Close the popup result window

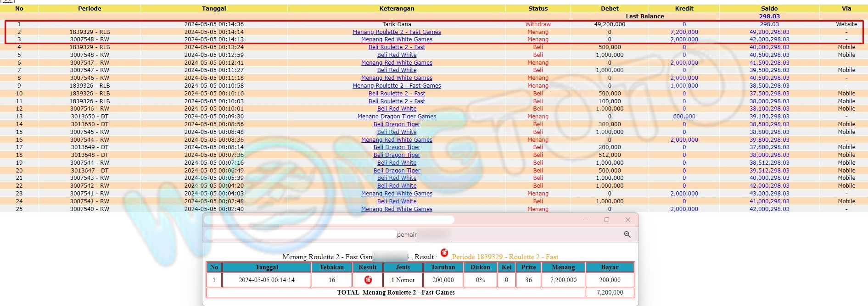(x=627, y=220)
